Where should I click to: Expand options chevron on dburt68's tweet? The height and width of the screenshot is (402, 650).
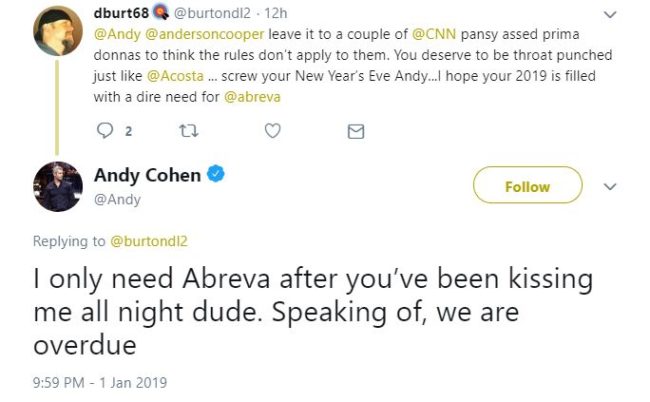tap(611, 16)
